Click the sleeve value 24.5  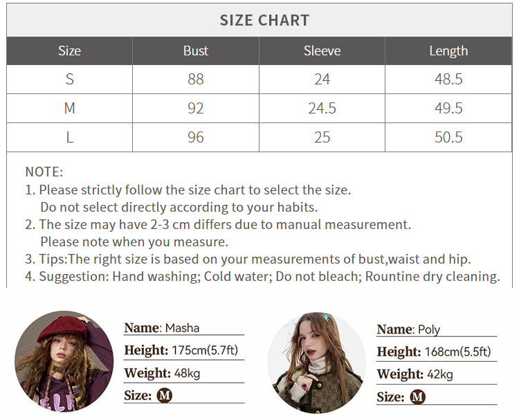322,109
